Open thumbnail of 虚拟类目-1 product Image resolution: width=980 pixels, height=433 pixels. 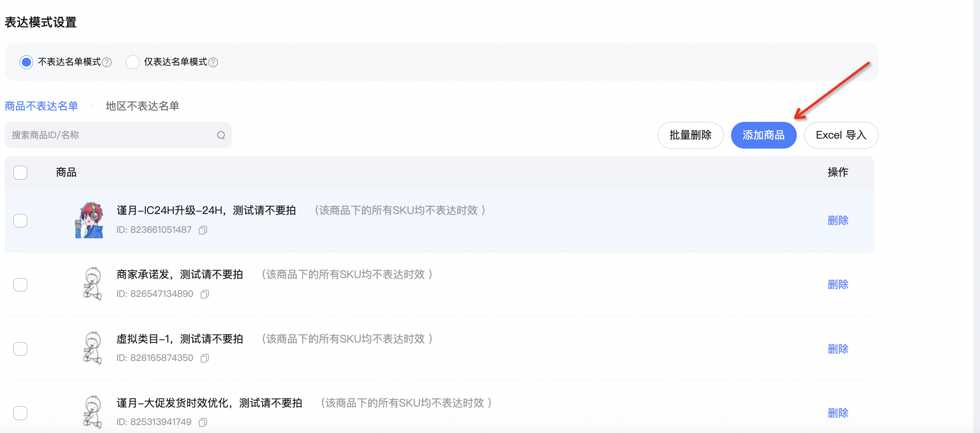click(x=93, y=348)
